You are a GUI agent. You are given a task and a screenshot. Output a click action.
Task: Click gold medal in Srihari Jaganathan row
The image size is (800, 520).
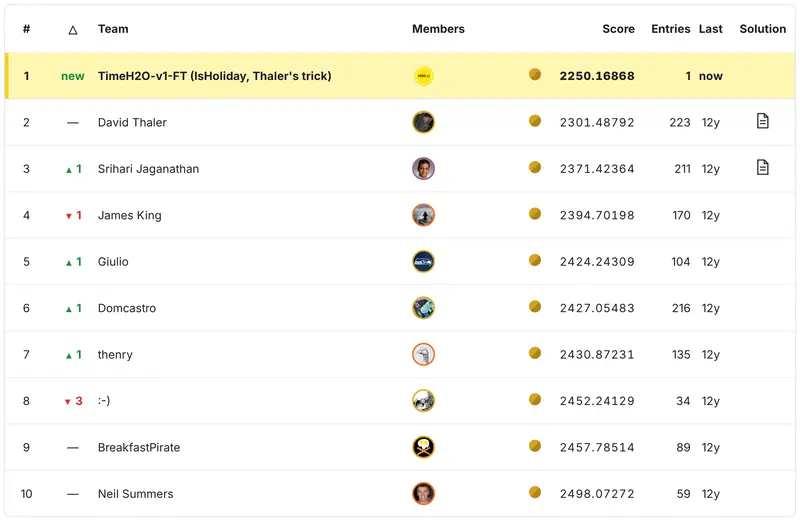[x=535, y=167]
